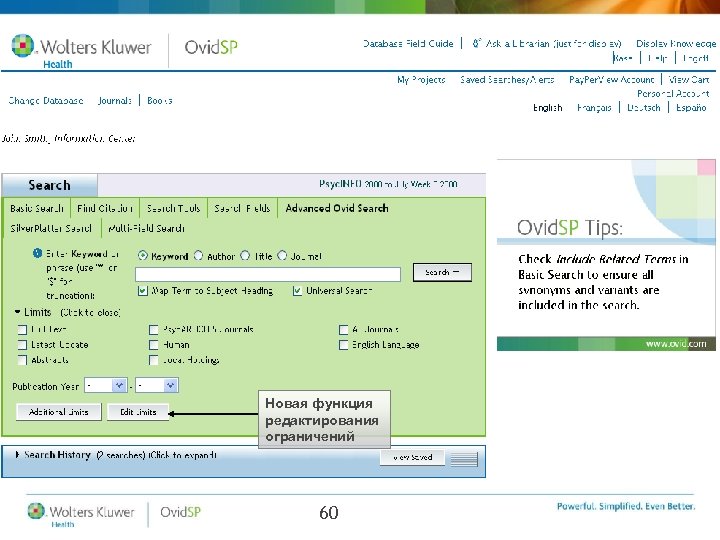Switch to Find Citation tab
Screen dimensions: 720x540
pyautogui.click(x=105, y=208)
